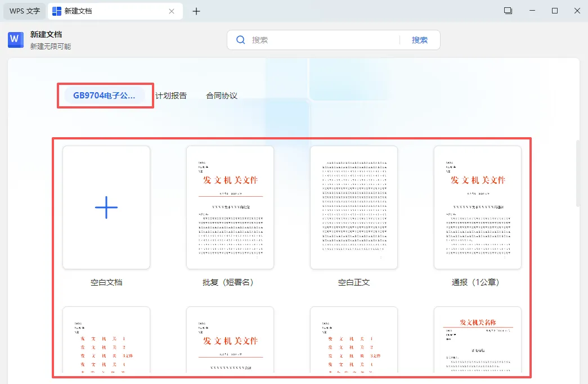The image size is (588, 384).
Task: Close the WPS window
Action: click(x=577, y=11)
